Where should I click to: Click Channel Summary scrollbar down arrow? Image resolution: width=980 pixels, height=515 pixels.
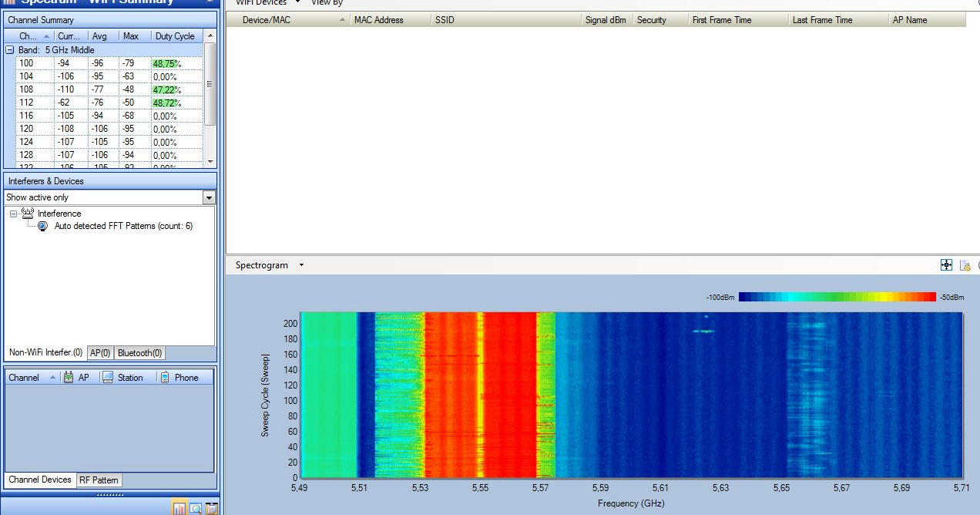coord(210,161)
